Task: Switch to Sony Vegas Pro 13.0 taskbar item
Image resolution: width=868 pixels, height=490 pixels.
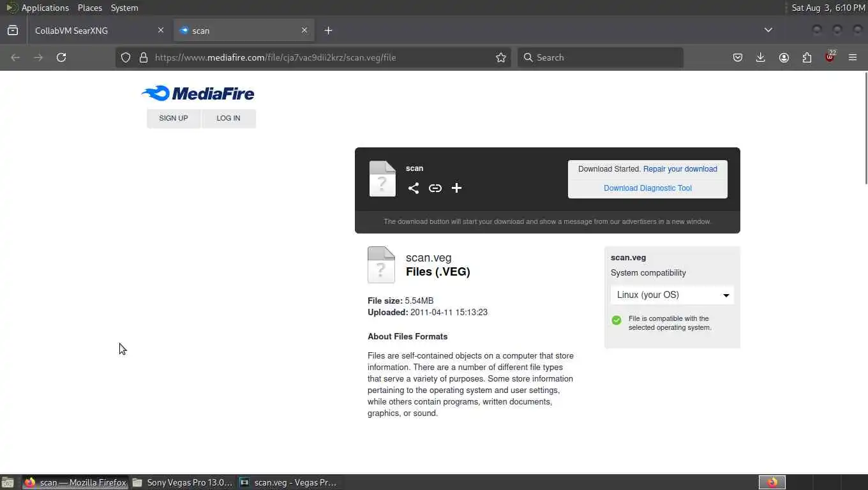Action: click(183, 482)
